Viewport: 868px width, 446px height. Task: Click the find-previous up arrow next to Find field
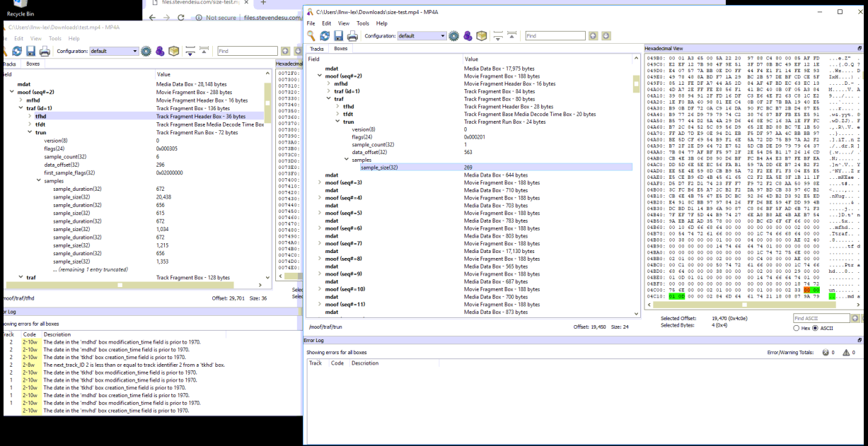coord(593,36)
